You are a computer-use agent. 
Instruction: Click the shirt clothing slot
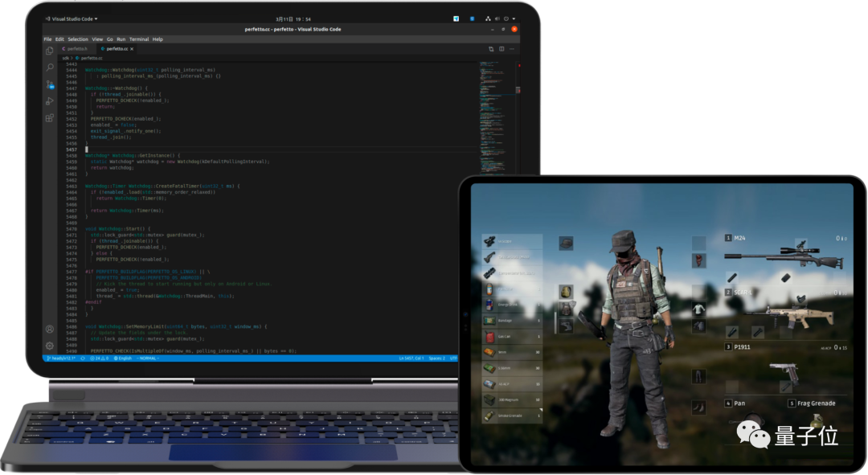tap(698, 309)
